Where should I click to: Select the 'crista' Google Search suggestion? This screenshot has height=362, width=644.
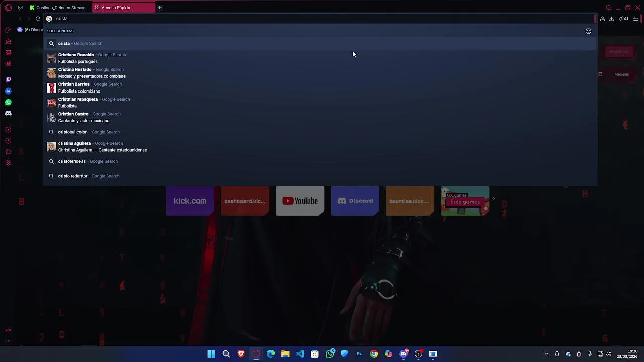pos(320,43)
